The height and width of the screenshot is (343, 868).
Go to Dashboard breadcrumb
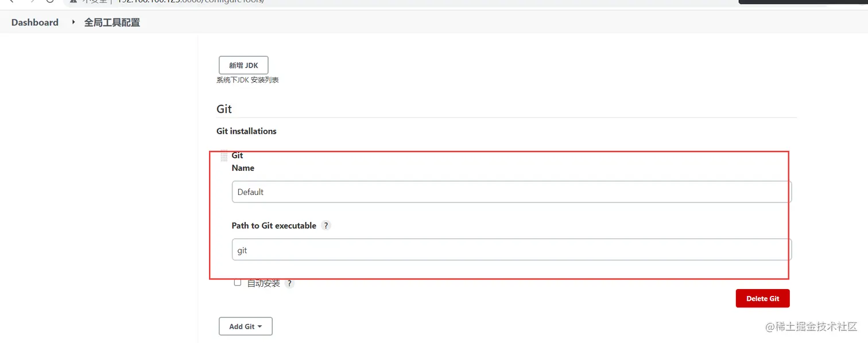tap(35, 22)
